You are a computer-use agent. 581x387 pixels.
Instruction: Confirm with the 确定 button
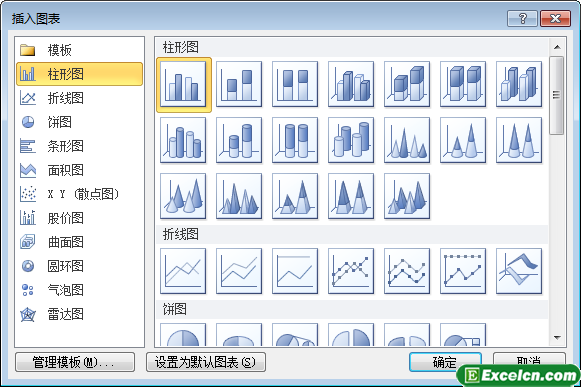pyautogui.click(x=445, y=362)
